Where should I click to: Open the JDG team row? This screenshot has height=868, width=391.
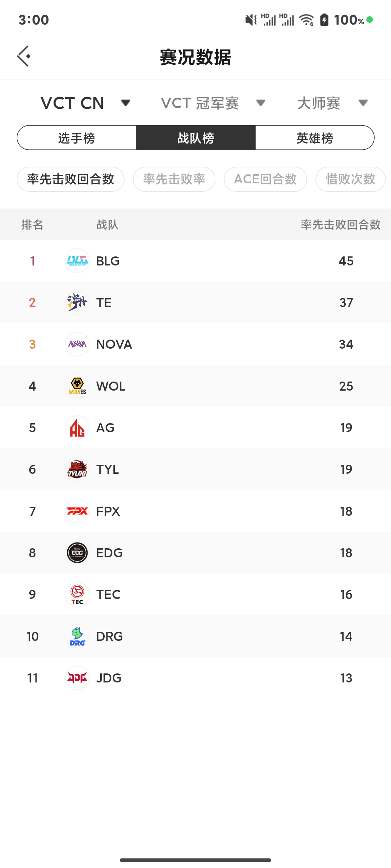195,678
